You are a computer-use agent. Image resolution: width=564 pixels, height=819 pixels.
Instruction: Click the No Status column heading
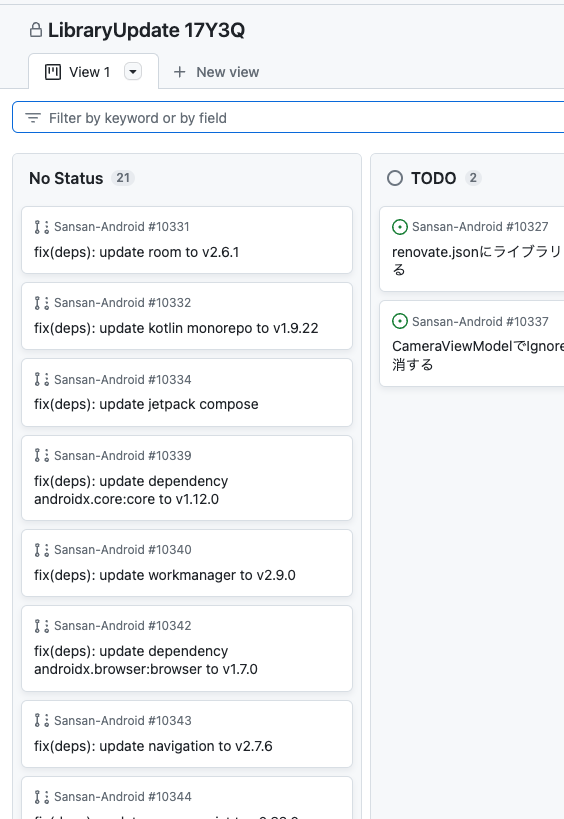[66, 178]
